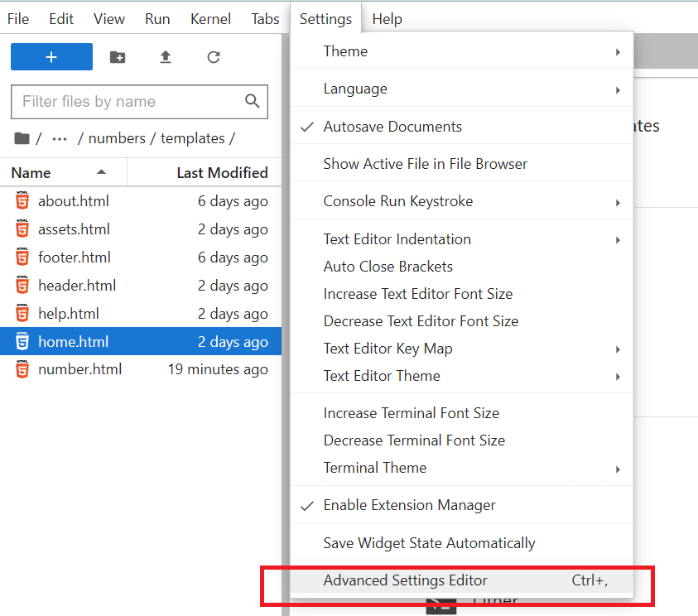The width and height of the screenshot is (698, 616).
Task: Expand the Terminal Theme submenu
Action: [462, 468]
